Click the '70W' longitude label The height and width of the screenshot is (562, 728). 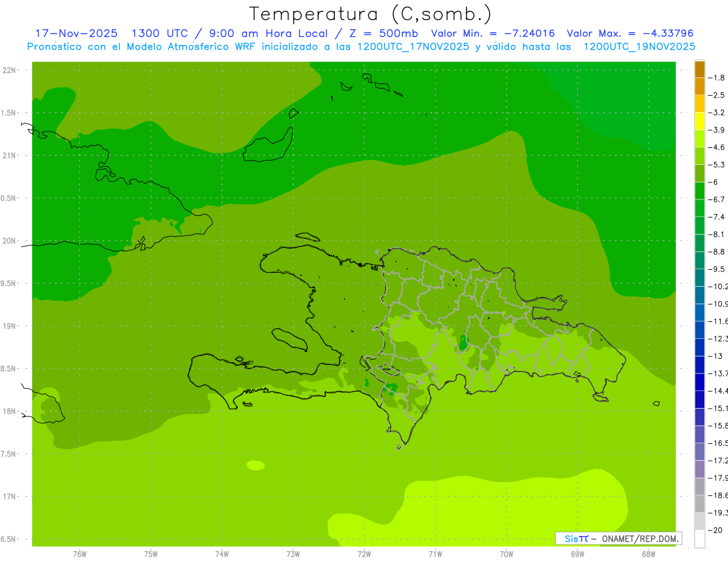tap(507, 554)
